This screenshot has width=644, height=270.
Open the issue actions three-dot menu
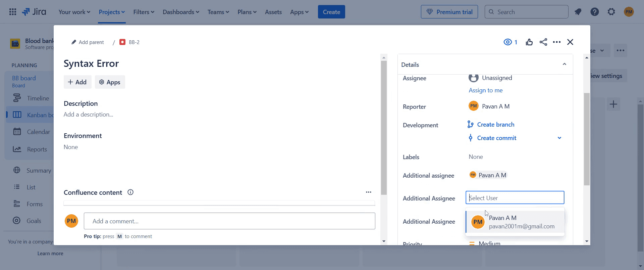coord(557,42)
